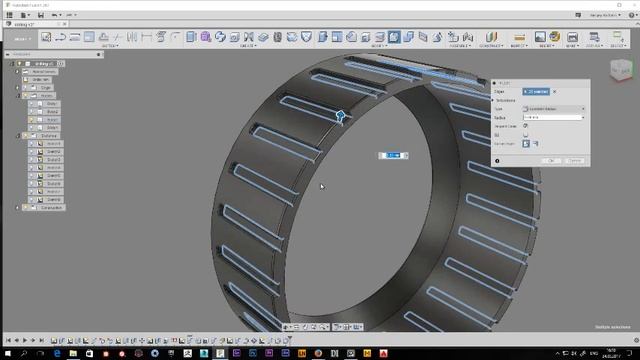Open the CREATE dropdown menu
Viewport: 640px width, 360px height.
pos(248,46)
